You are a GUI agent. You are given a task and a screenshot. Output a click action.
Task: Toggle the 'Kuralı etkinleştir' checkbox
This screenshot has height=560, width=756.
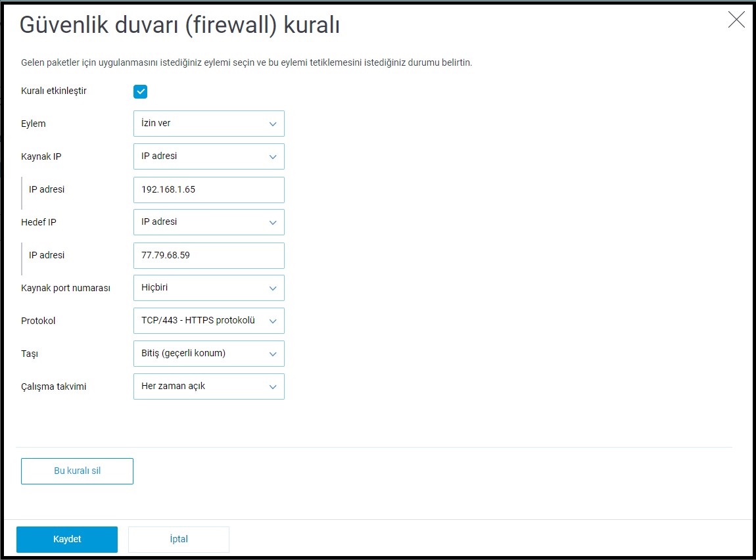click(140, 91)
